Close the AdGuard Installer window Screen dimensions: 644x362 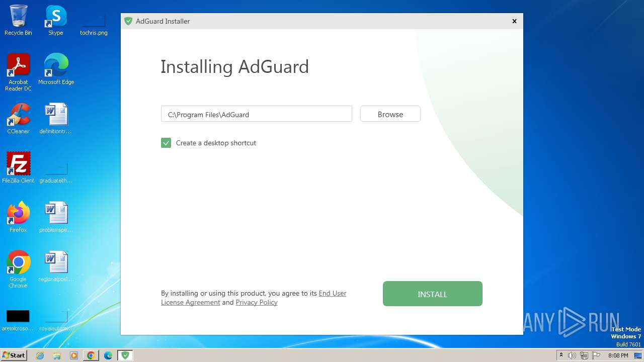[x=514, y=21]
